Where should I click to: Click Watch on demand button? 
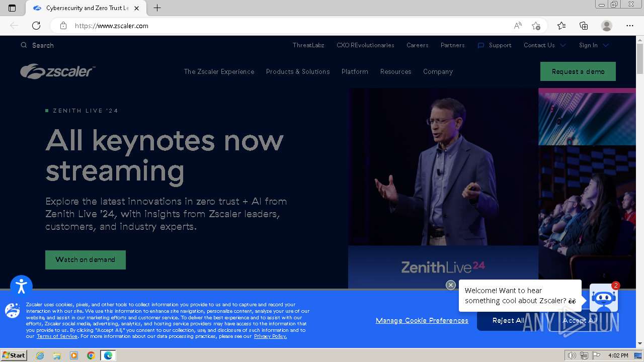(86, 260)
